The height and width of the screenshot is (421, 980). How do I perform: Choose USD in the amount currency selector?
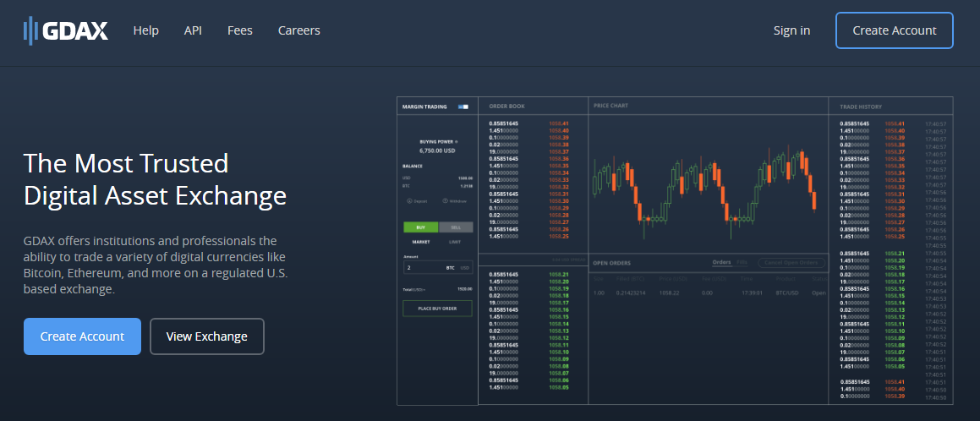(464, 267)
